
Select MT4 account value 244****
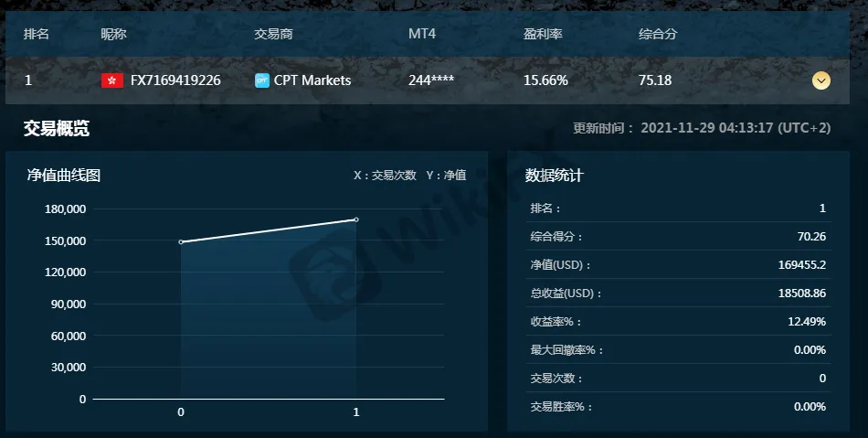[x=431, y=80]
